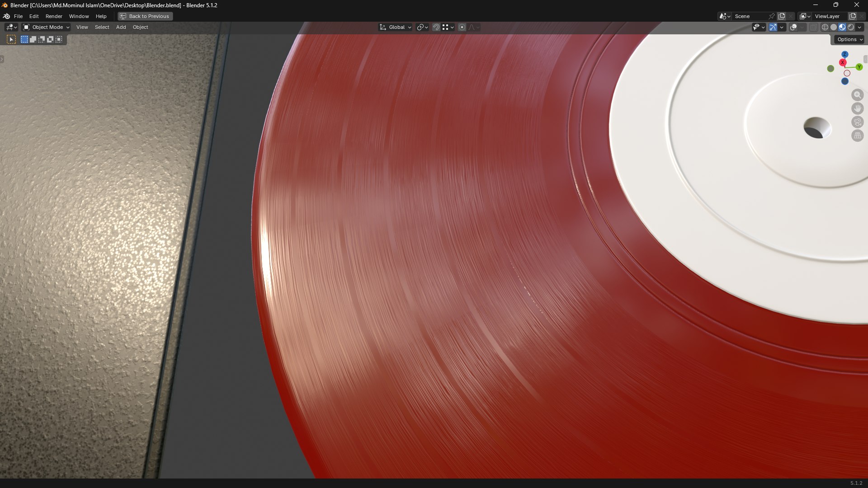Open selectability and visibility popover
Viewport: 868px width, 488px height.
[759, 27]
